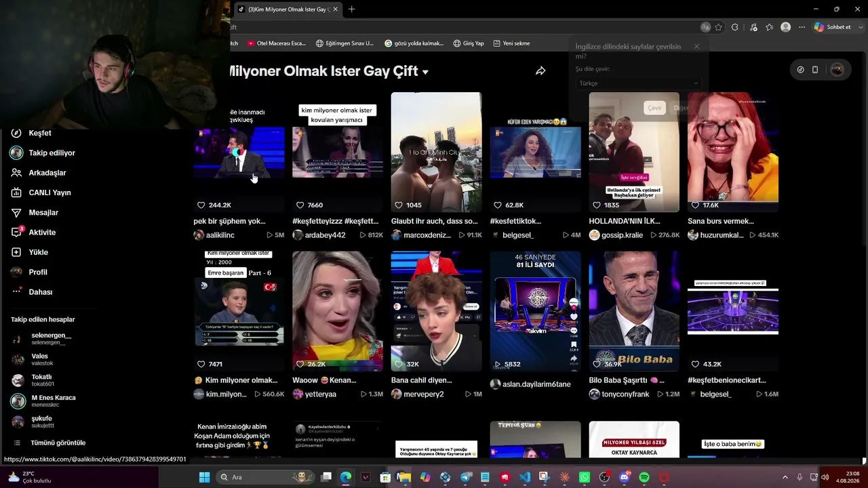Open Aktivite notifications
This screenshot has width=868, height=488.
(33, 232)
